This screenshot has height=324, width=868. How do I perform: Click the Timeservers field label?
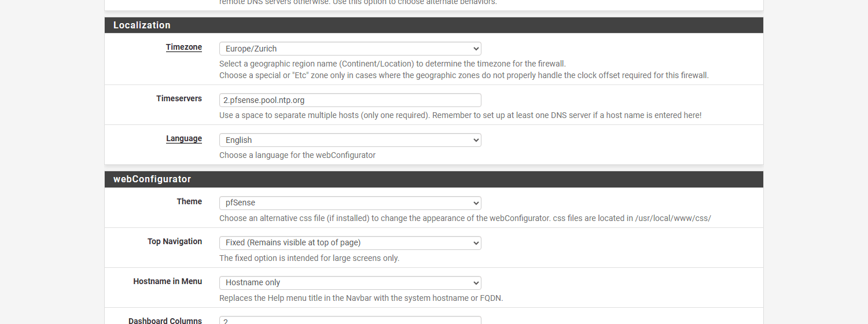[x=179, y=98]
